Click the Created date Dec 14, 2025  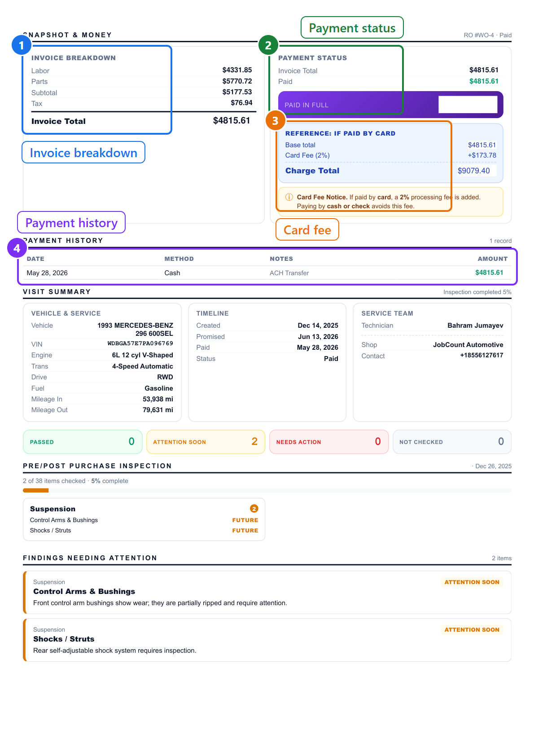point(318,325)
